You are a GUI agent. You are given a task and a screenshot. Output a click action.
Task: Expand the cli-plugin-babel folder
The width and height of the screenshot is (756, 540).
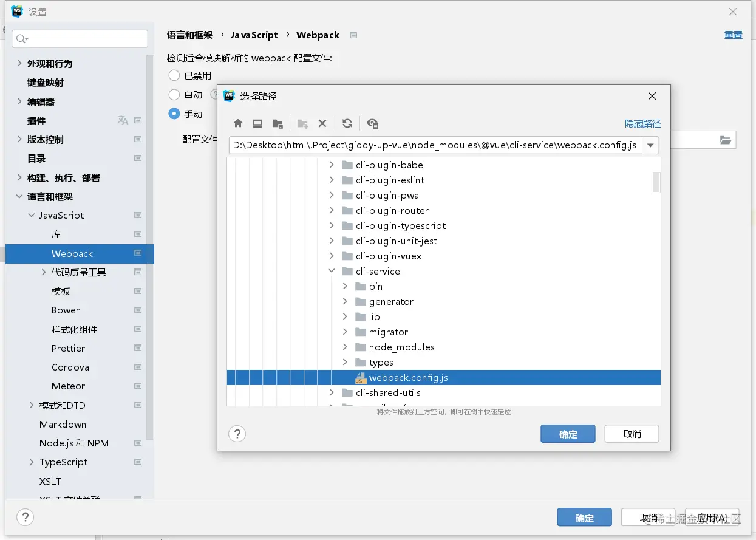point(332,165)
